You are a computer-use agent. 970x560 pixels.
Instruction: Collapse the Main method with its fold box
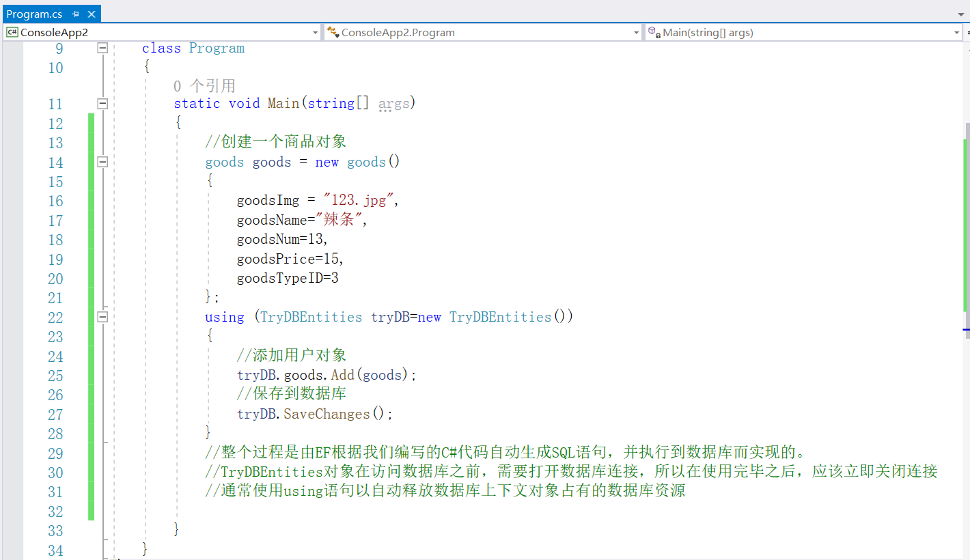coord(102,104)
